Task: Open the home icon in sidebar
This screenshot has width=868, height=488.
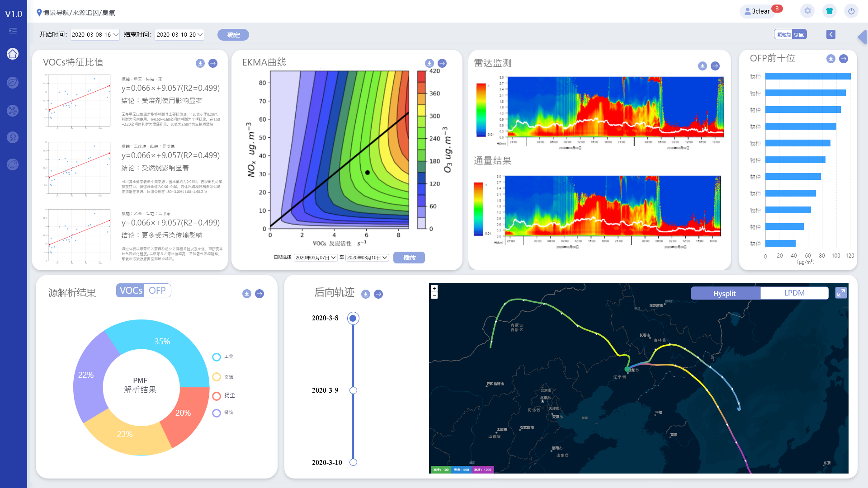Action: click(x=13, y=54)
